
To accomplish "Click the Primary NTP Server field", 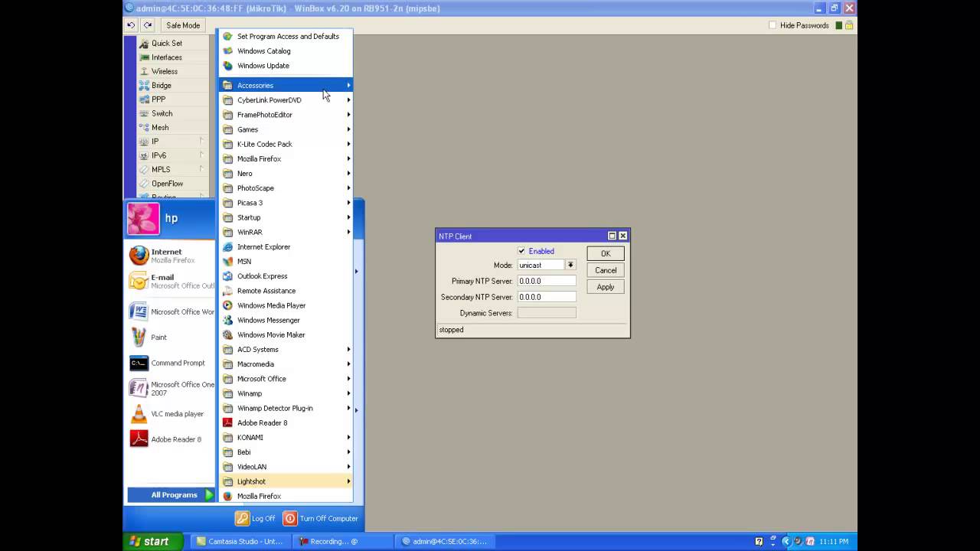I will (x=547, y=281).
